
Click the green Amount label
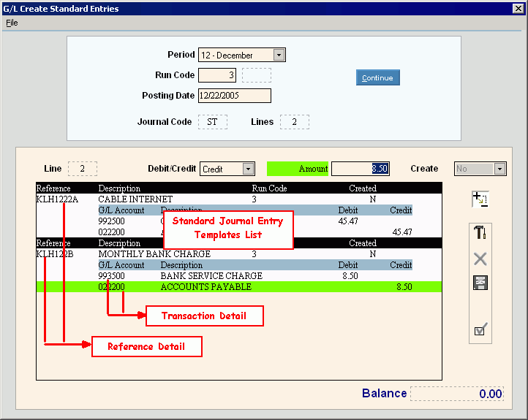click(x=298, y=169)
